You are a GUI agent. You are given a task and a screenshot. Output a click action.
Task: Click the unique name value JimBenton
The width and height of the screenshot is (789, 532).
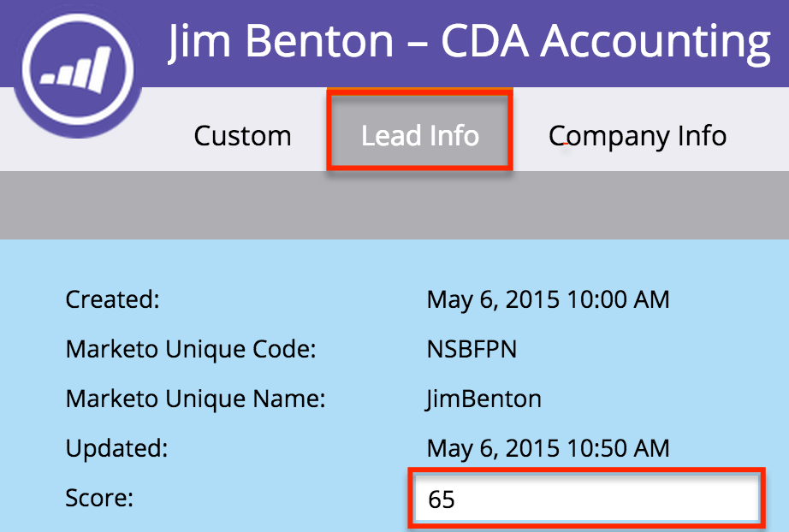click(483, 399)
